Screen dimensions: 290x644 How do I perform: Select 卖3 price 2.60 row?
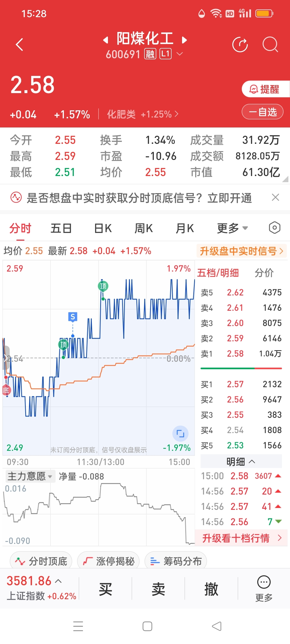pos(241,323)
